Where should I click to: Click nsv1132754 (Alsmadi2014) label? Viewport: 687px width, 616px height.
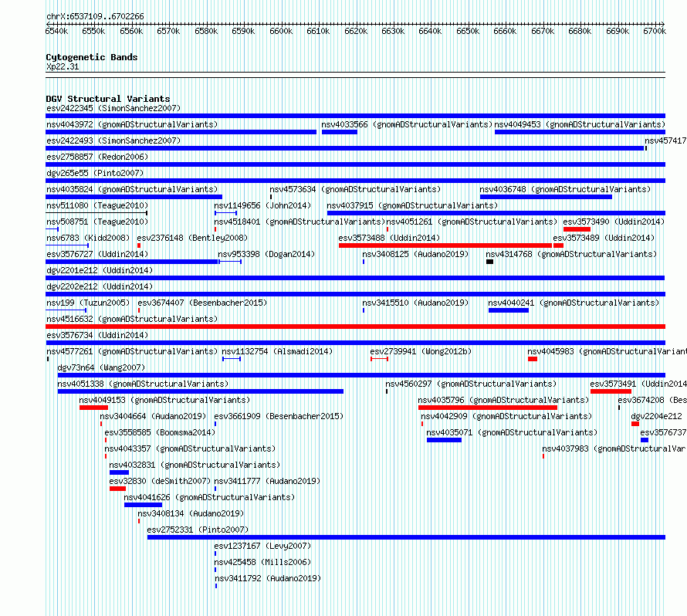click(x=277, y=351)
